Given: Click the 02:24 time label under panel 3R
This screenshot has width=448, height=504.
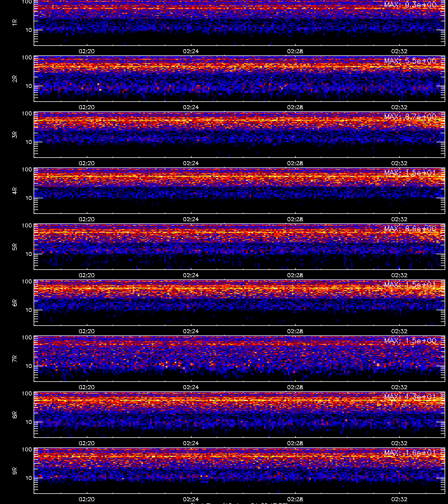Looking at the screenshot, I should pos(191,163).
